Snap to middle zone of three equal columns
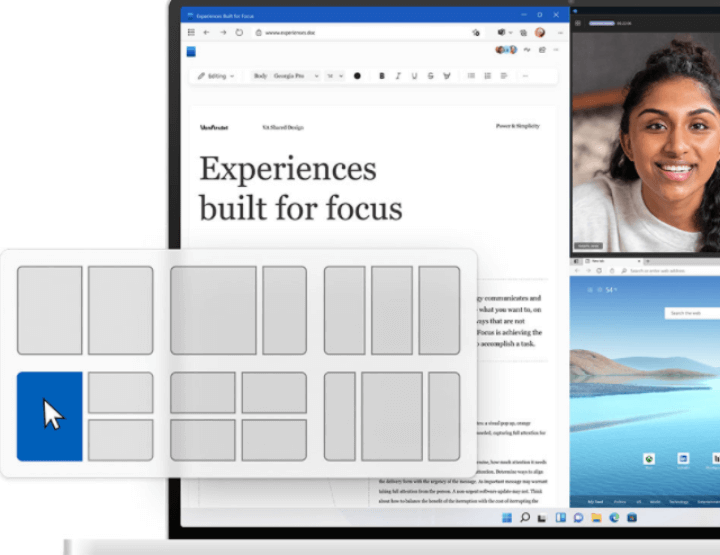This screenshot has width=720, height=555. (392, 310)
